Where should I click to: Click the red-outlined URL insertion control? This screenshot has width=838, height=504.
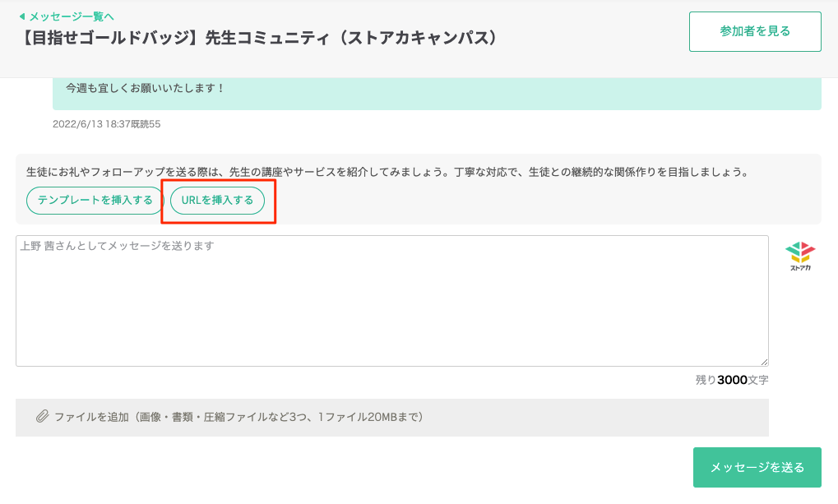click(216, 200)
